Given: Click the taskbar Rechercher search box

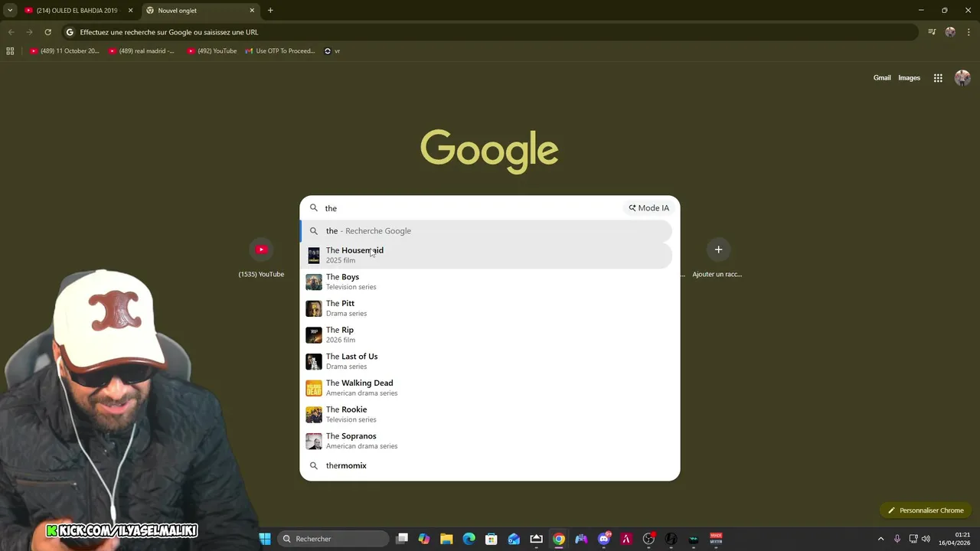Looking at the screenshot, I should (x=333, y=539).
